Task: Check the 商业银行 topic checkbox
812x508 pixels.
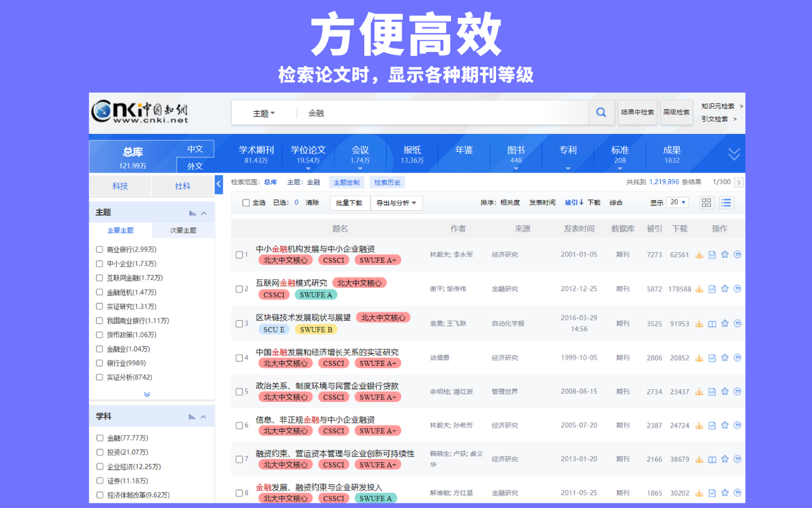Action: click(x=100, y=250)
